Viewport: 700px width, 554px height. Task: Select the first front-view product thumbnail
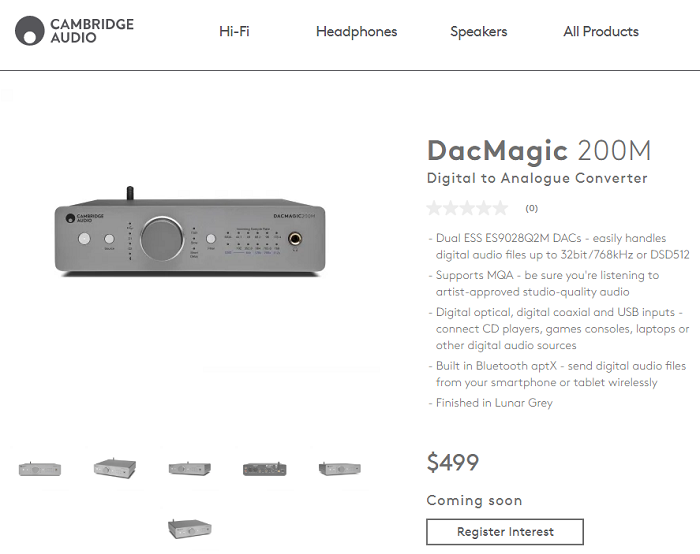[x=40, y=469]
